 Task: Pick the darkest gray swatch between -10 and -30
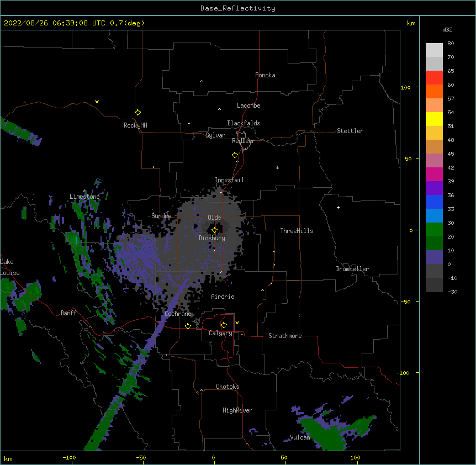coord(434,285)
